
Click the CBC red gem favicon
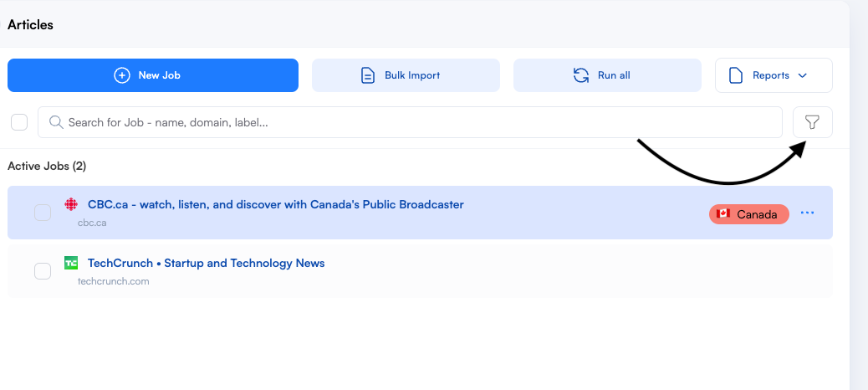pos(71,204)
